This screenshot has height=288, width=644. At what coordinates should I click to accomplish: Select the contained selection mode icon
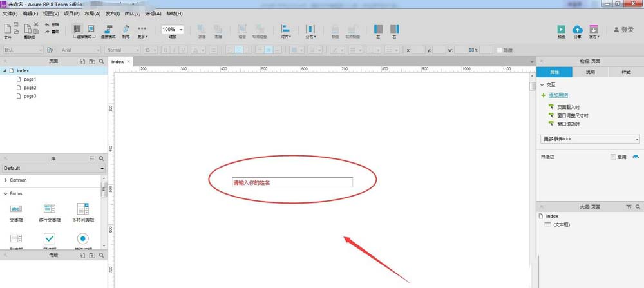91,29
